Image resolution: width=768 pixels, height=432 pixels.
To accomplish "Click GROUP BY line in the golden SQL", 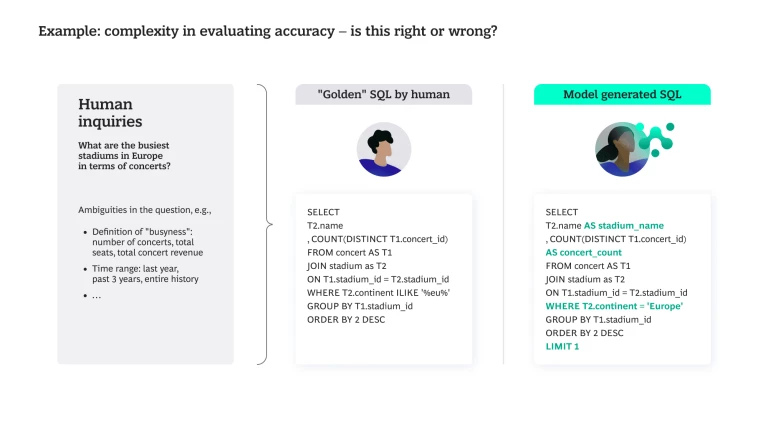I will (360, 306).
